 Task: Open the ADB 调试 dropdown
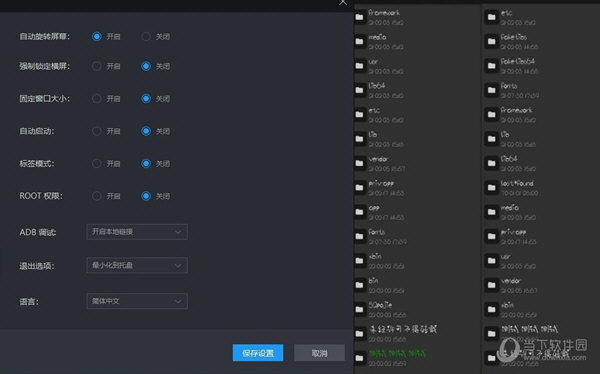pyautogui.click(x=137, y=232)
